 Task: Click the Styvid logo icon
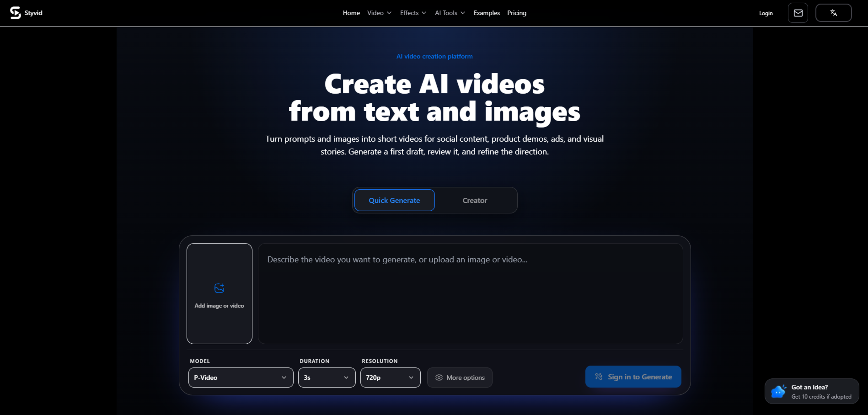(15, 13)
